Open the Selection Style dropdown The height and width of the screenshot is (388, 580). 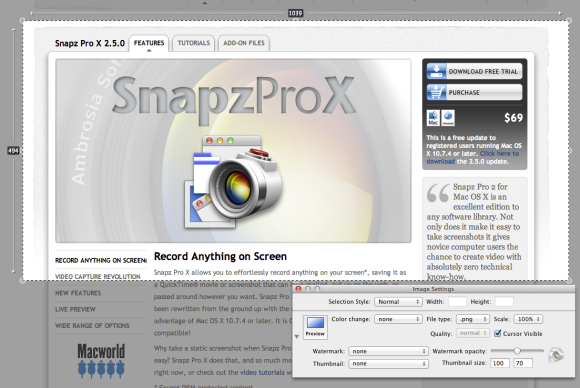click(398, 302)
